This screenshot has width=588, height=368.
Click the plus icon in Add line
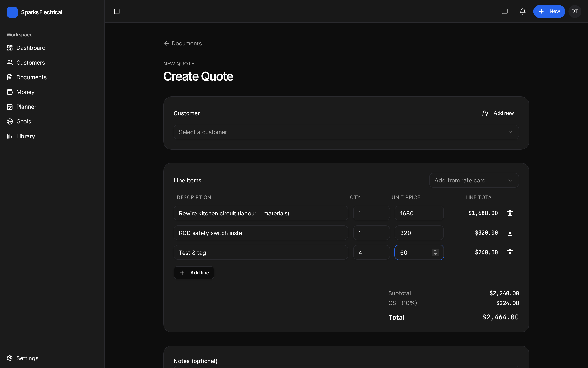[182, 273]
